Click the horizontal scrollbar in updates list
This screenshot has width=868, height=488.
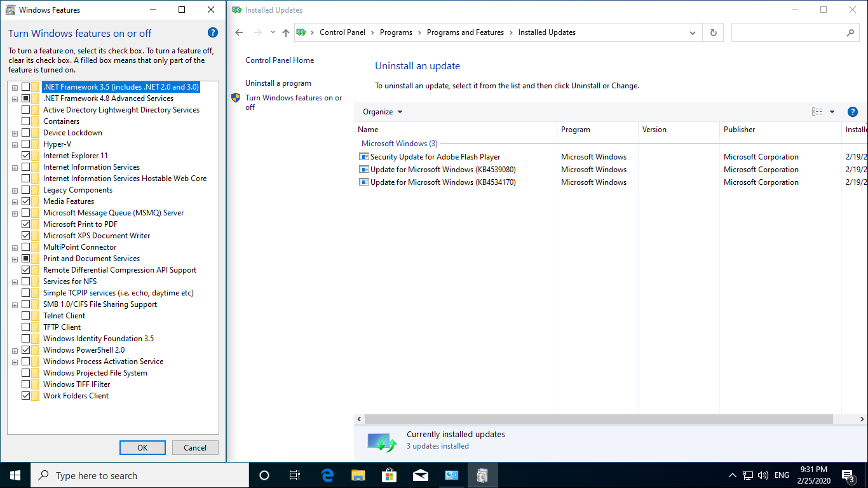coord(599,419)
